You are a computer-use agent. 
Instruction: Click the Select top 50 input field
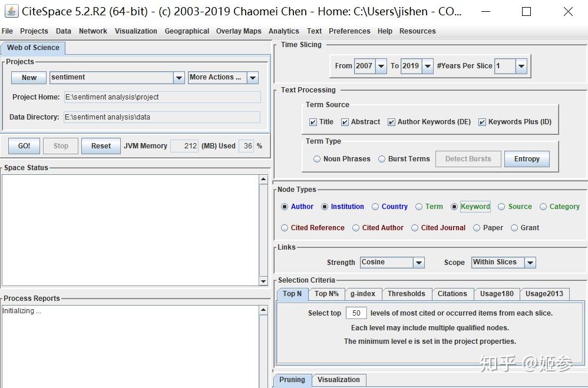[x=356, y=313]
